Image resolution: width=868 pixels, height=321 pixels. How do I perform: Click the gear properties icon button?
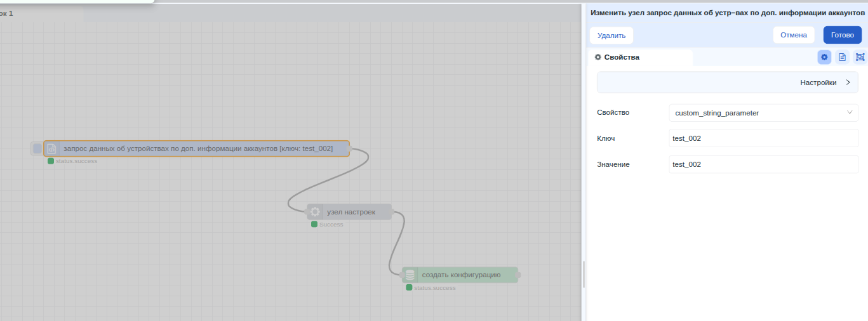(x=824, y=57)
